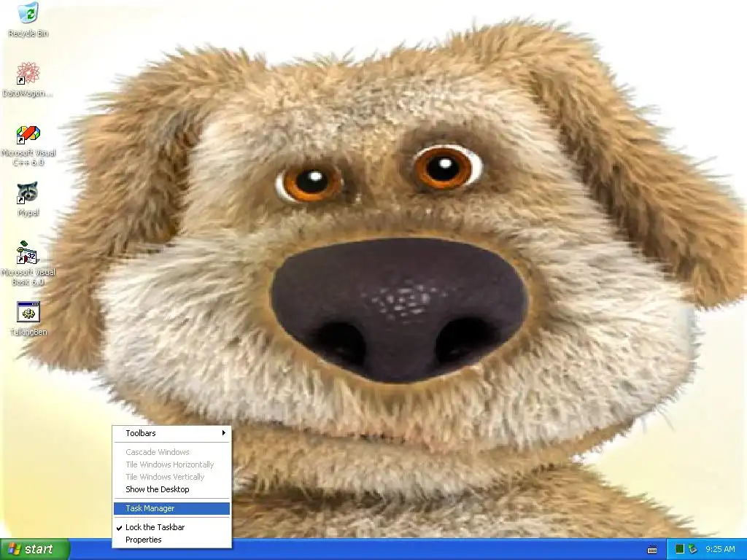Choose Show the Desktop from context menu
747x560 pixels.
(172, 489)
